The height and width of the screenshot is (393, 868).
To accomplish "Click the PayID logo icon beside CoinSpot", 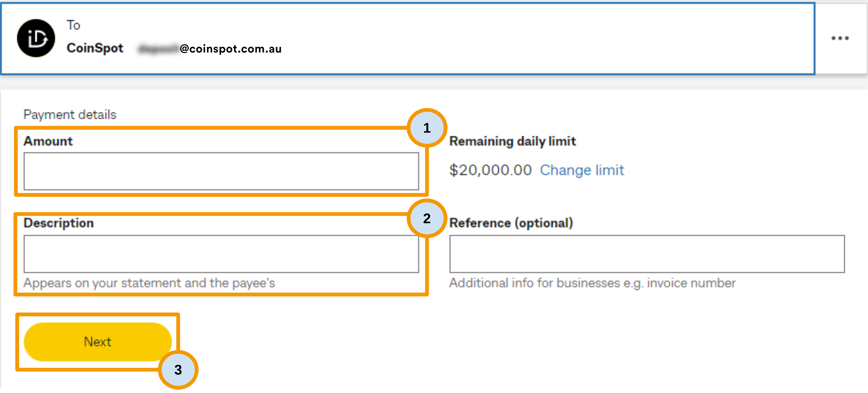I will pyautogui.click(x=36, y=38).
